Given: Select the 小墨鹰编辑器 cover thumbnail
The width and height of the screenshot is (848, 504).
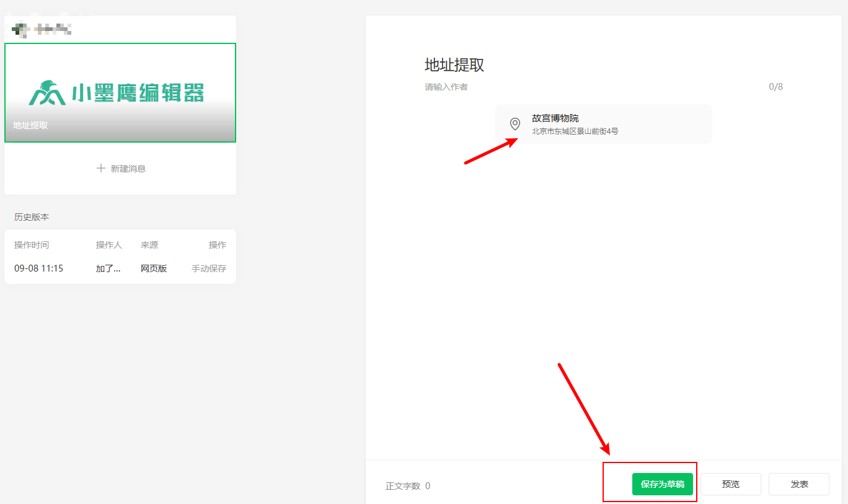Looking at the screenshot, I should (120, 92).
